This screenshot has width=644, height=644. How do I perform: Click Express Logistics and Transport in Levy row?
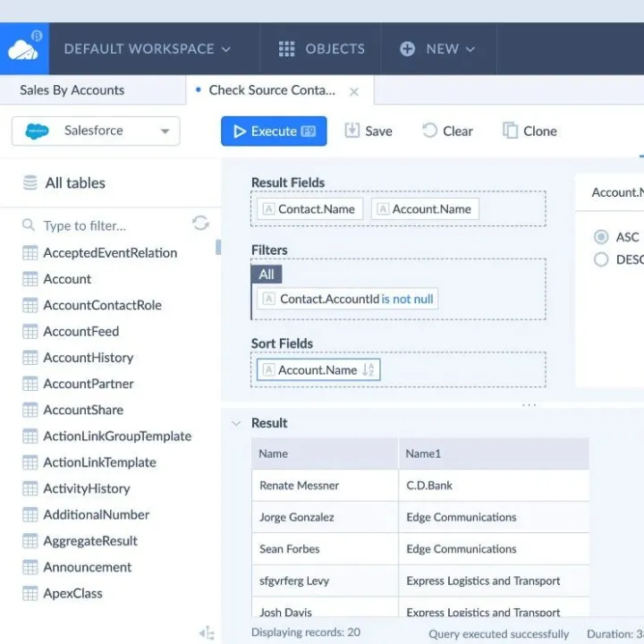click(494, 580)
